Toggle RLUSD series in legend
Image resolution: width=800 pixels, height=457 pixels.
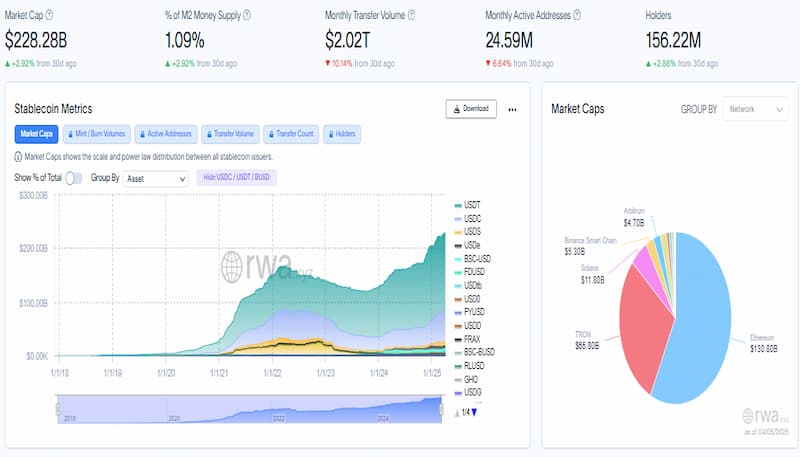click(x=469, y=366)
